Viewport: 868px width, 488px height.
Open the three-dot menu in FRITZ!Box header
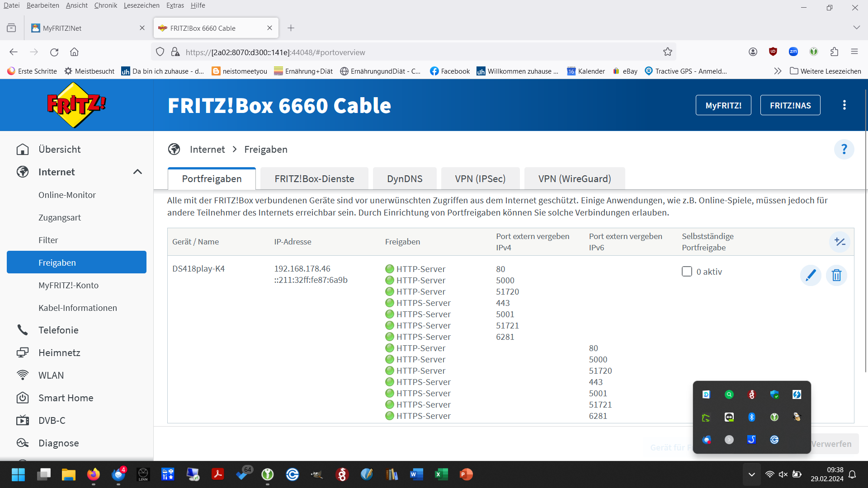pyautogui.click(x=844, y=105)
